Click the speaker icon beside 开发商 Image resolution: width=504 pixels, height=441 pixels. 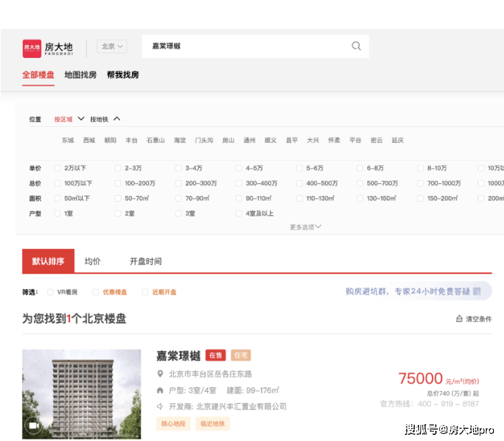pyautogui.click(x=160, y=407)
